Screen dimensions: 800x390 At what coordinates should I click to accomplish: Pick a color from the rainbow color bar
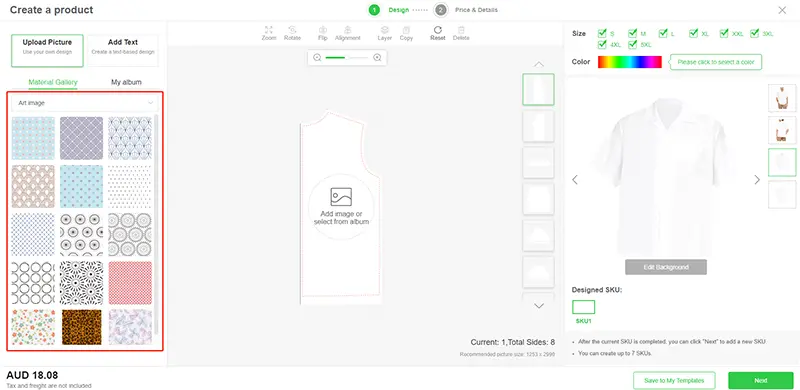click(x=630, y=62)
